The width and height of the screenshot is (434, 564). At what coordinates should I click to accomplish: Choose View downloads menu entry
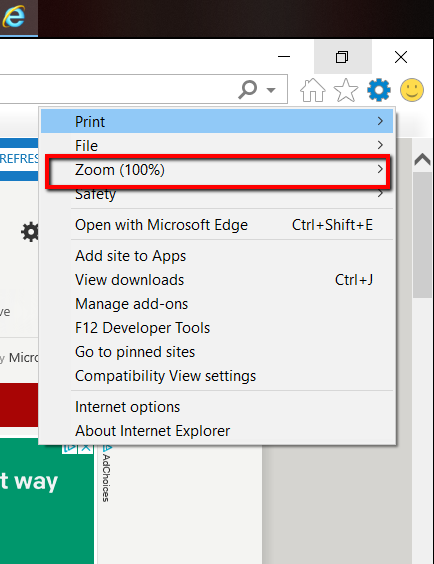[218, 280]
